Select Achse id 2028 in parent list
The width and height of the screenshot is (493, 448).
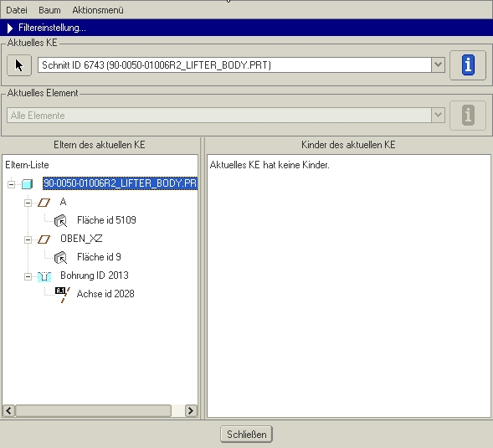click(x=105, y=294)
